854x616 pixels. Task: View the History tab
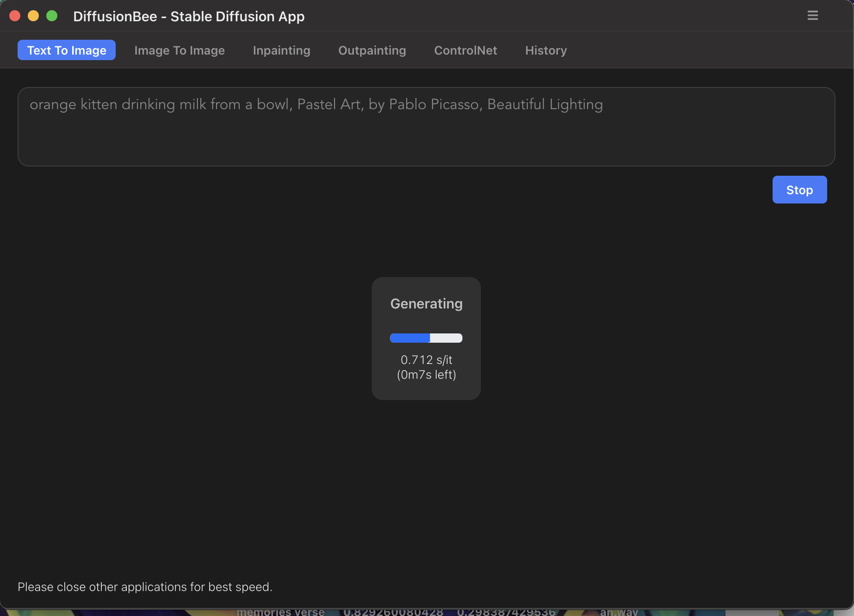tap(546, 50)
